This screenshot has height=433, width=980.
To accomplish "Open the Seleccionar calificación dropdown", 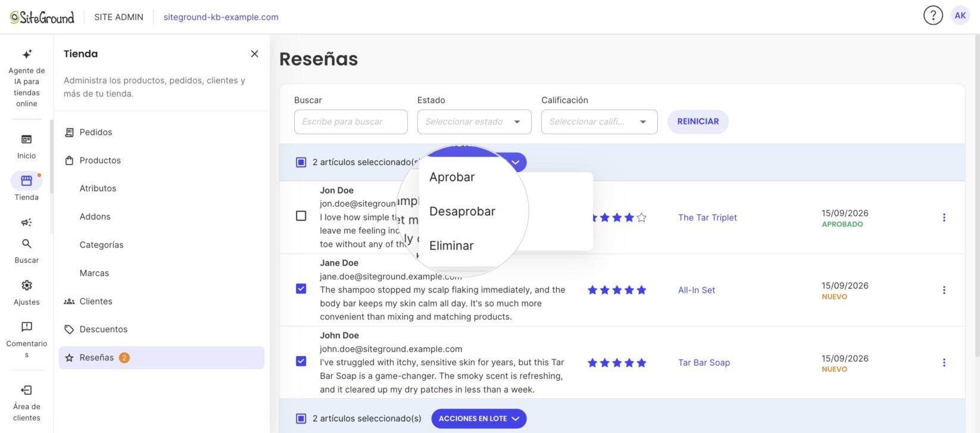I will pos(599,122).
